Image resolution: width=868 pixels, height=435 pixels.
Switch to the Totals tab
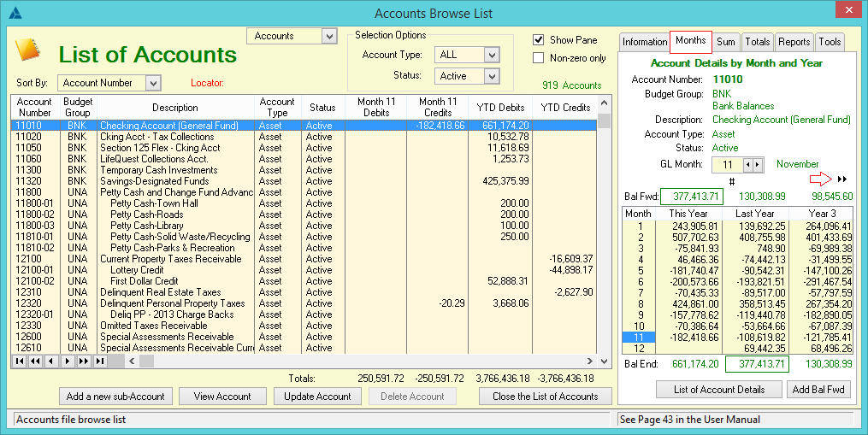pyautogui.click(x=757, y=42)
